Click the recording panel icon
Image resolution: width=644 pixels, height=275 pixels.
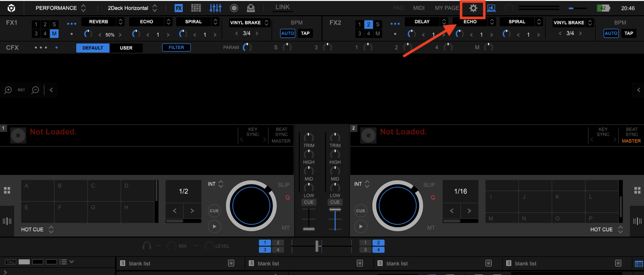234,8
